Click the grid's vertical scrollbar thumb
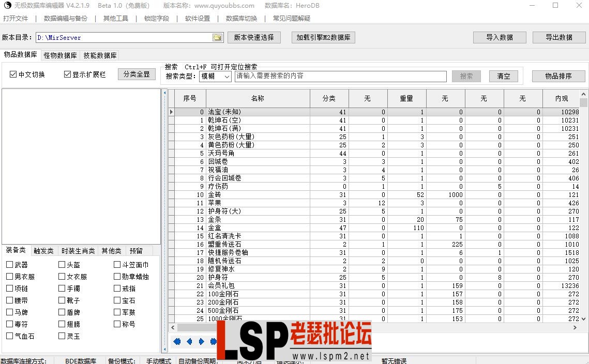This screenshot has width=589, height=364. pyautogui.click(x=583, y=102)
